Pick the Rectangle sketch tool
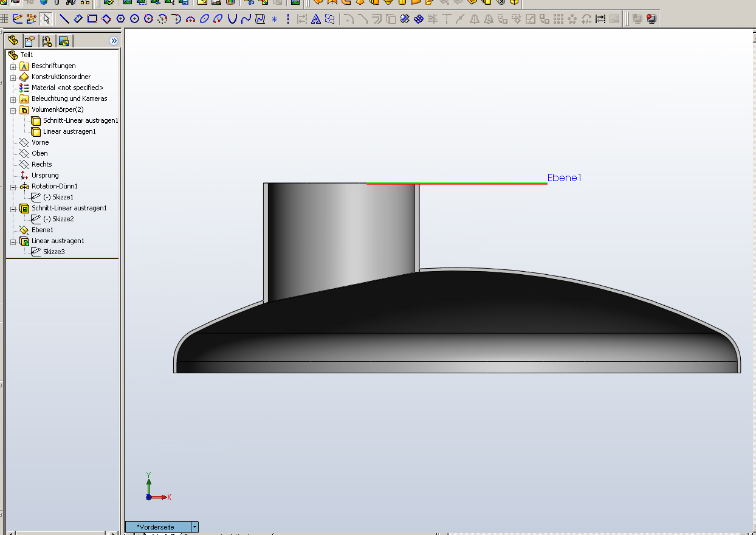The image size is (756, 535). [x=92, y=19]
